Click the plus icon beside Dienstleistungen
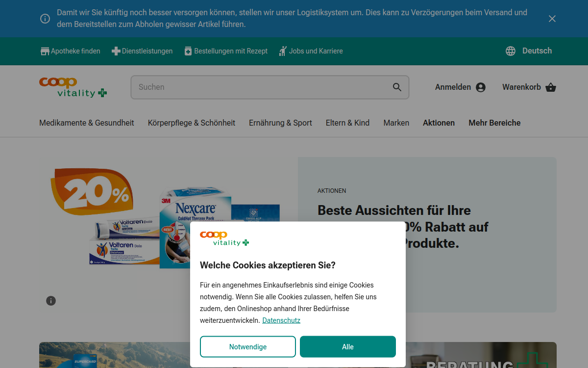Image resolution: width=588 pixels, height=368 pixels. click(116, 51)
